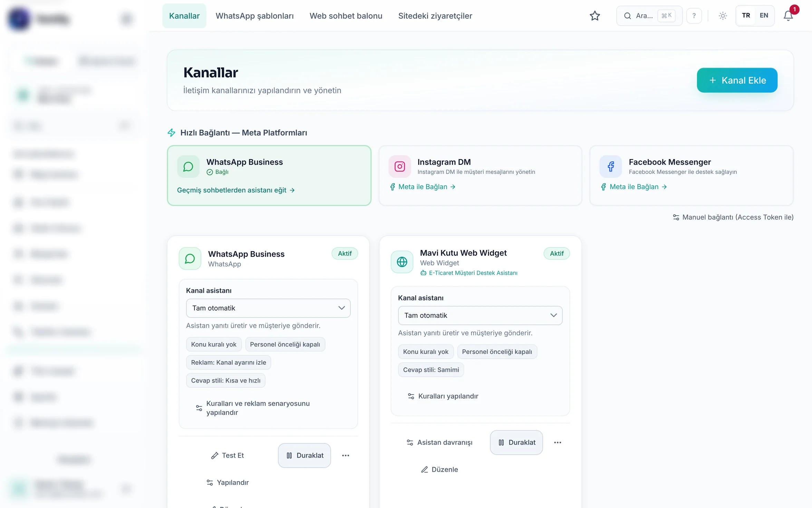This screenshot has width=812, height=508.
Task: Go to Sitedeki ziyaretçiler tab
Action: coord(435,16)
